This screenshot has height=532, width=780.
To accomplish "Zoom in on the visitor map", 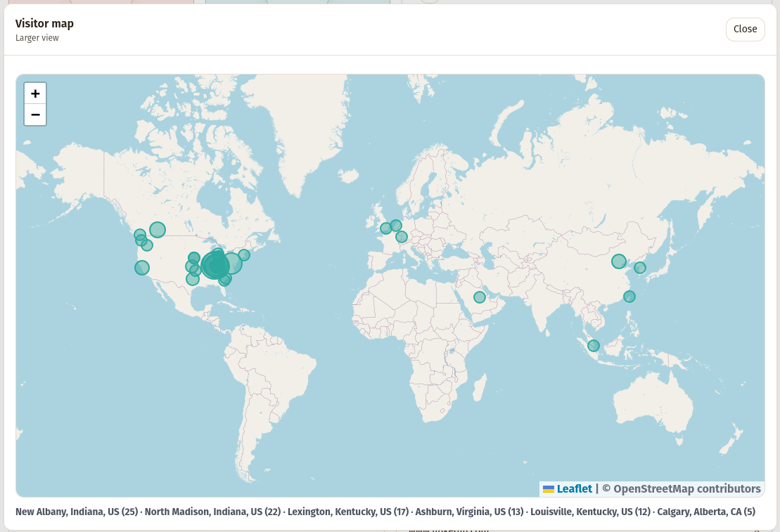I will tap(35, 93).
